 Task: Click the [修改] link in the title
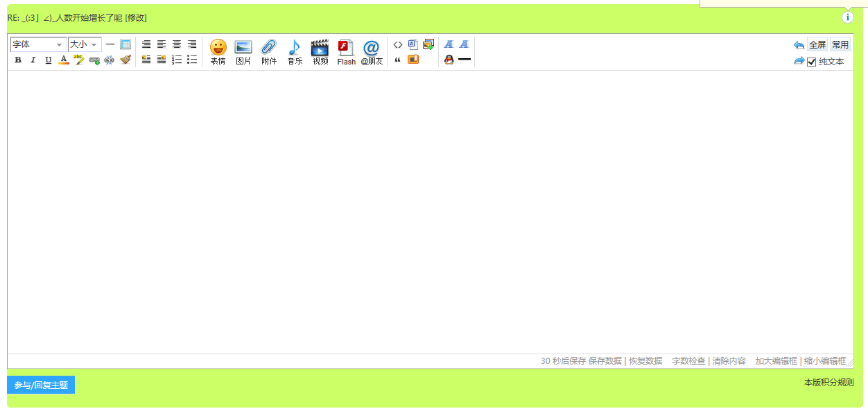point(136,18)
